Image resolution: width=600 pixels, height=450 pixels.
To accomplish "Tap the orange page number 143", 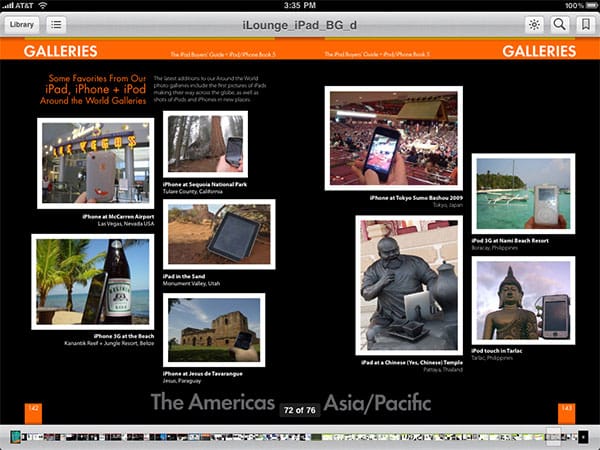I will point(566,413).
